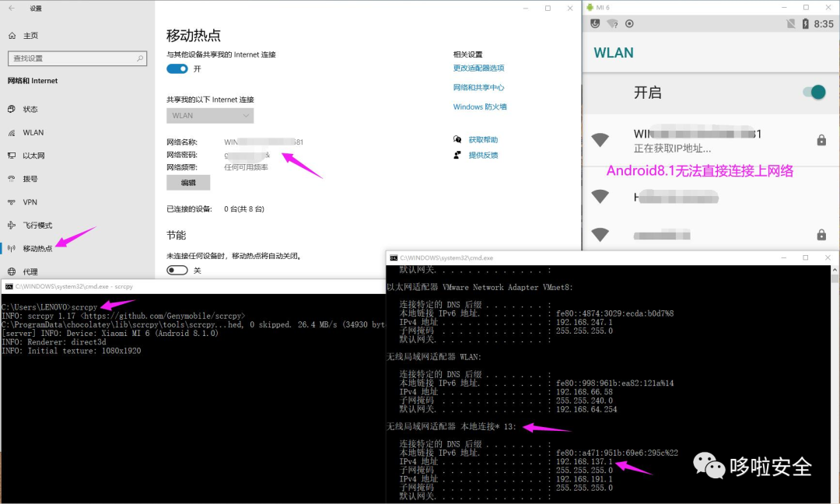Click the 编辑 edit button
This screenshot has height=504, width=840.
188,183
